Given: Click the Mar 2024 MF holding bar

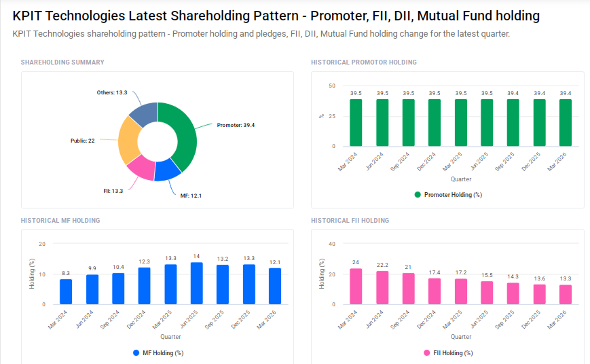Looking at the screenshot, I should 66,292.
